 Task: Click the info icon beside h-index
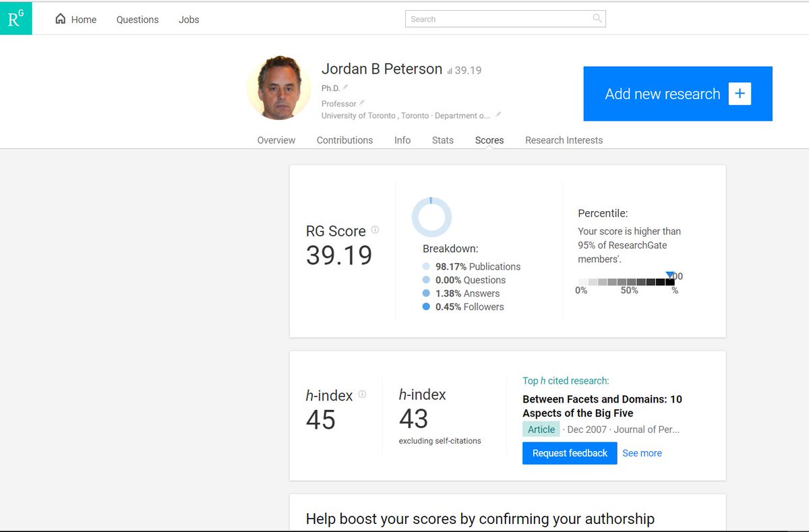click(x=362, y=394)
